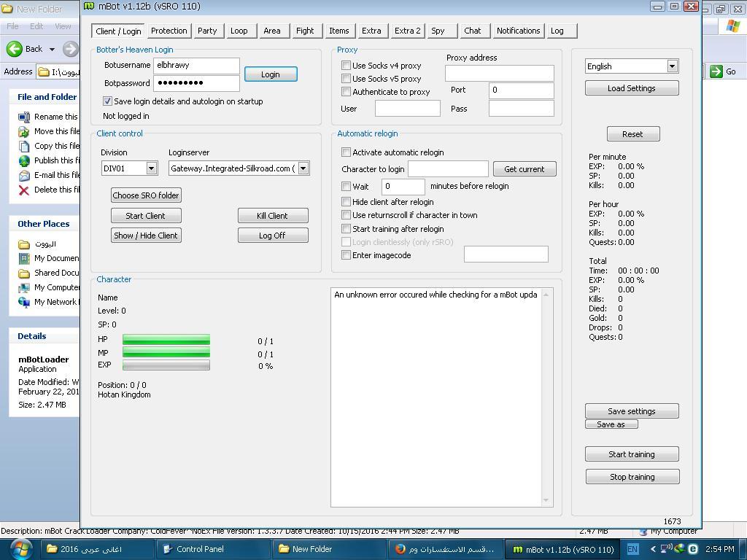Click the mBot title bar logo icon
Viewport: 747px width, 560px height.
[89, 6]
